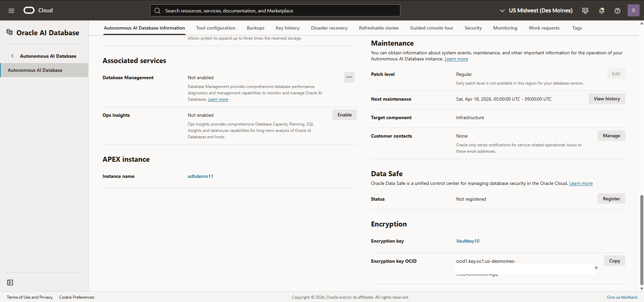This screenshot has width=644, height=302.
Task: Open the Work requests tab
Action: point(544,28)
